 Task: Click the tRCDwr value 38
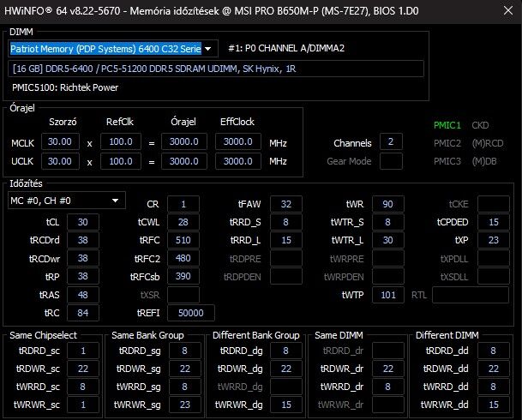click(x=83, y=258)
